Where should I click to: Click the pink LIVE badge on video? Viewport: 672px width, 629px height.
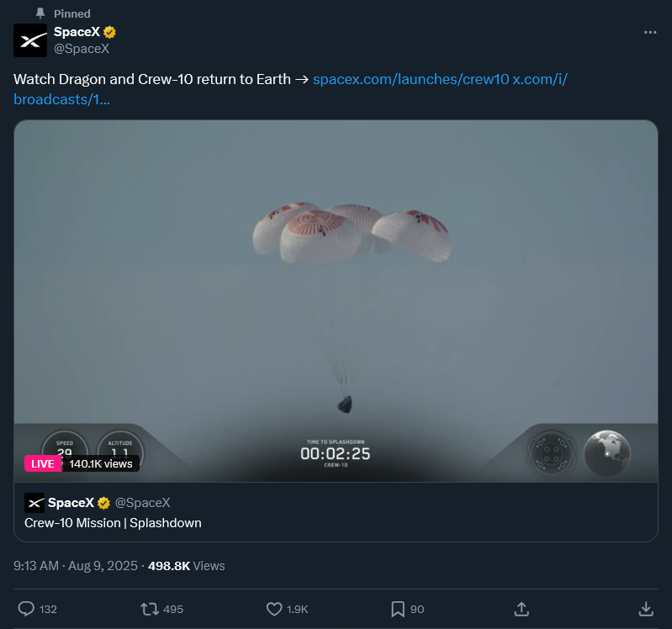pyautogui.click(x=43, y=463)
